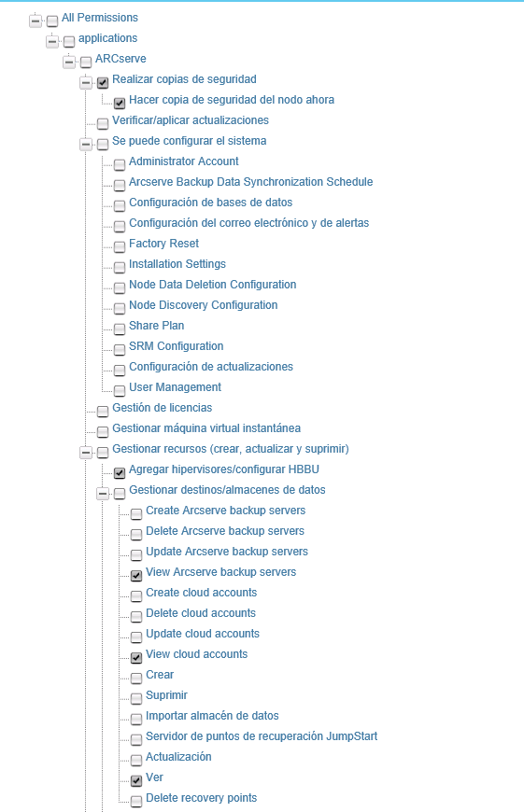Uncheck View cloud accounts permission
Viewport: 524px width, 812px height.
click(136, 657)
